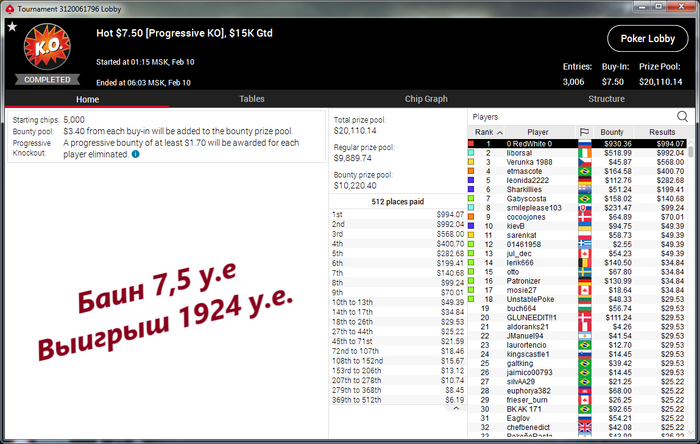The height and width of the screenshot is (444, 700).
Task: Click the orange color tag beside etmascote
Action: click(x=471, y=171)
